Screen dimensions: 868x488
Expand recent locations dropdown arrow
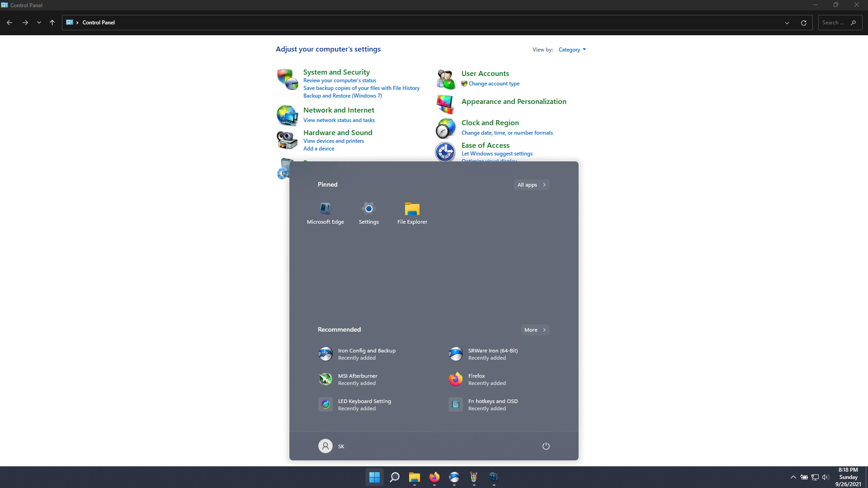point(39,23)
